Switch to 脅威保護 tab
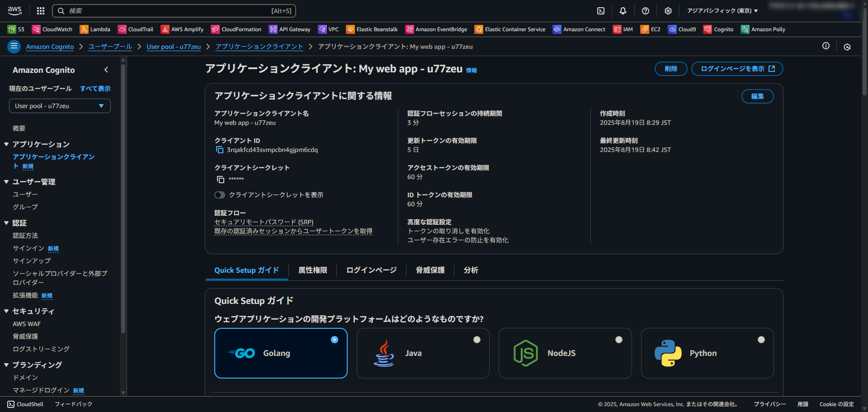Screen dimensions: 868x412 pos(430,270)
